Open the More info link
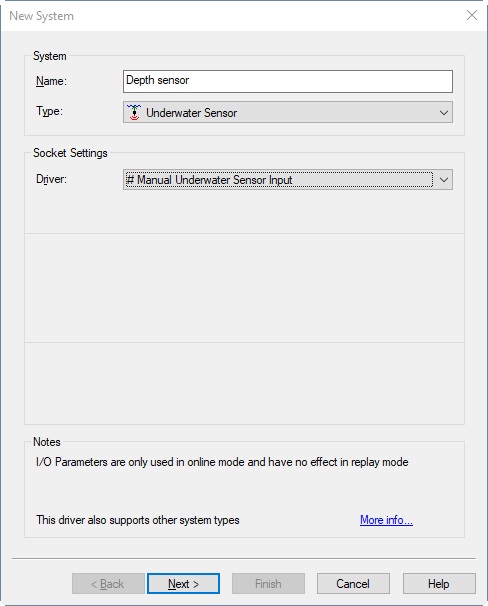Viewport: 488px width, 606px height. 386,520
